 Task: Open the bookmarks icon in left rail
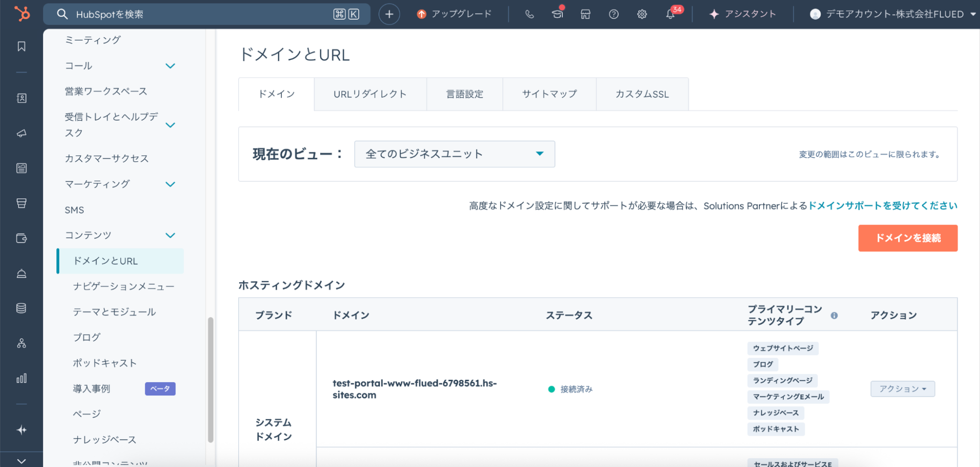pyautogui.click(x=22, y=47)
